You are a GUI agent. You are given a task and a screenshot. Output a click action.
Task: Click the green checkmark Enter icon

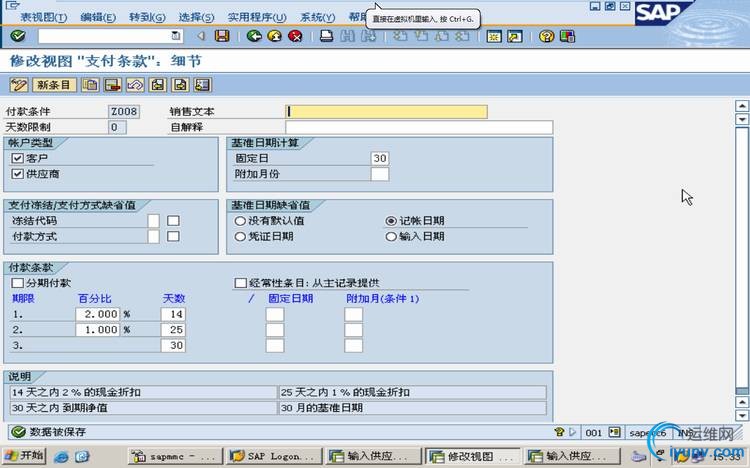[18, 36]
